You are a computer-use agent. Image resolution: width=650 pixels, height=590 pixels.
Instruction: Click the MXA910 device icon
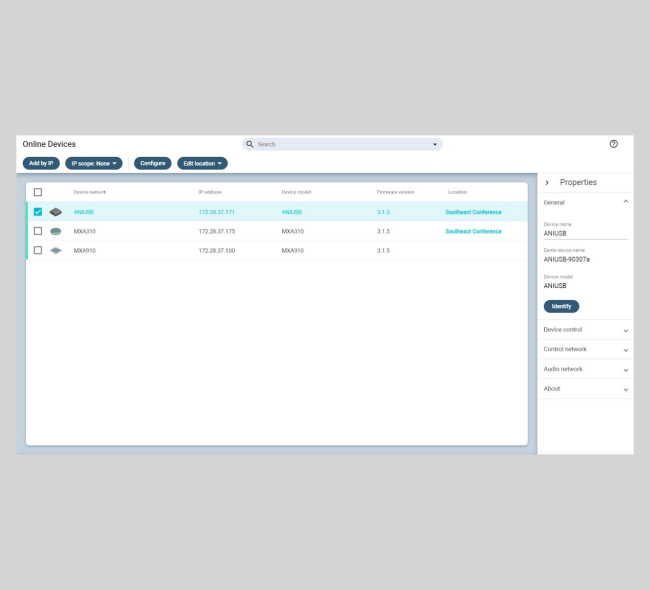click(55, 250)
